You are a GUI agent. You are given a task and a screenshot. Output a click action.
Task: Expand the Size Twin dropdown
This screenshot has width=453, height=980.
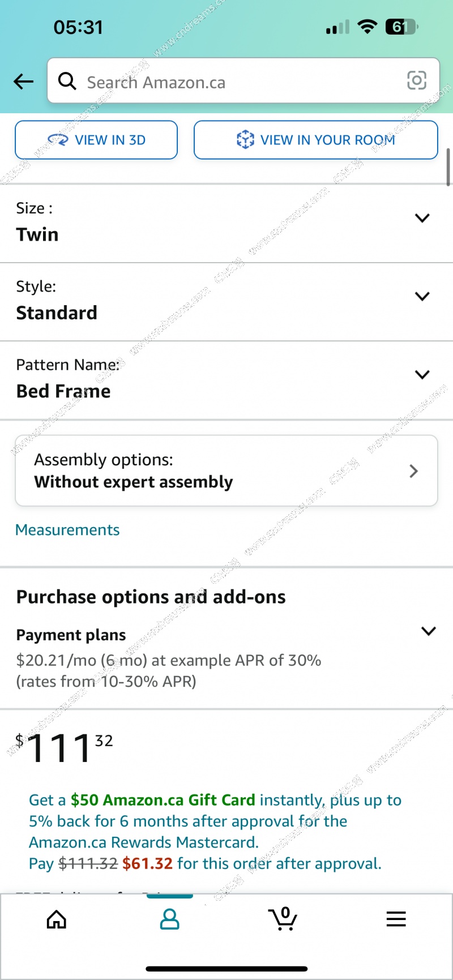[x=226, y=223]
